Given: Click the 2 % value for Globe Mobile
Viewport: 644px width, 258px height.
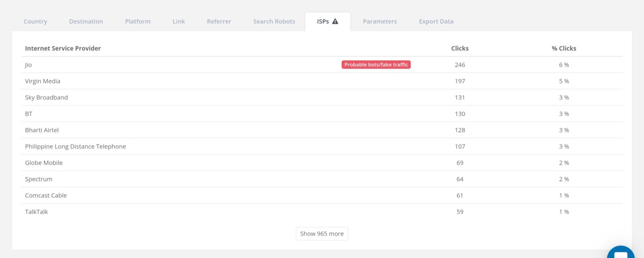Looking at the screenshot, I should click(564, 163).
